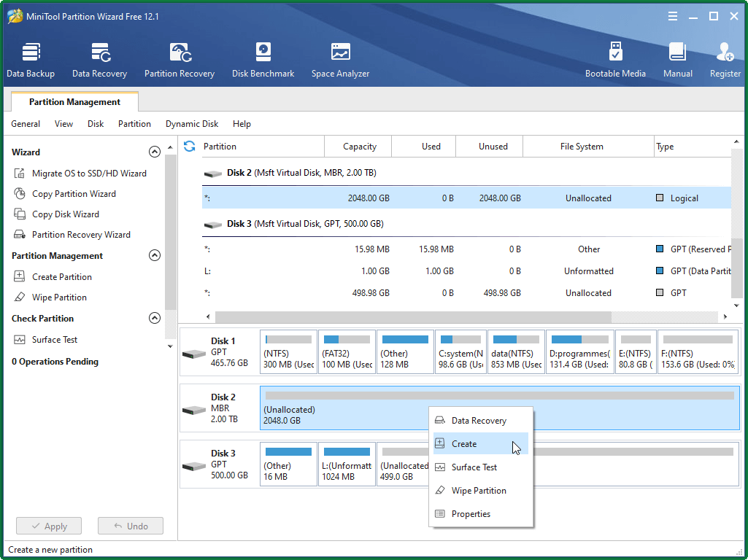The width and height of the screenshot is (748, 560).
Task: Start Partition Recovery
Action: click(179, 58)
